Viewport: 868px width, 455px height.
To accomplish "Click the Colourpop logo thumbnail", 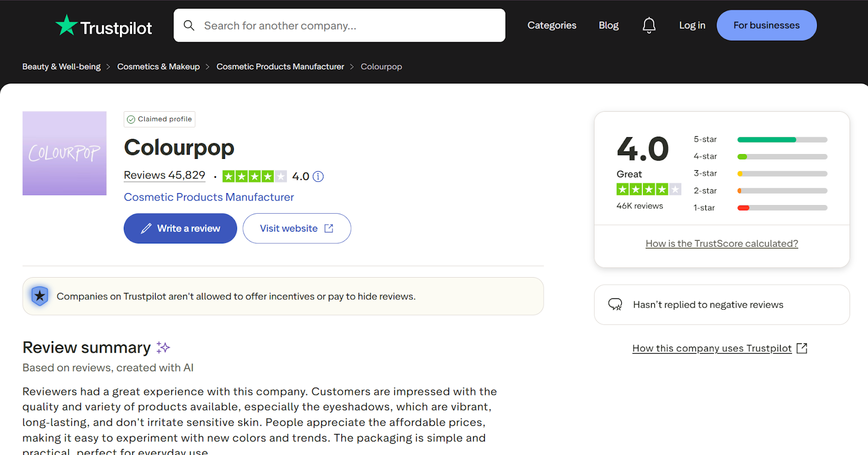I will (65, 153).
